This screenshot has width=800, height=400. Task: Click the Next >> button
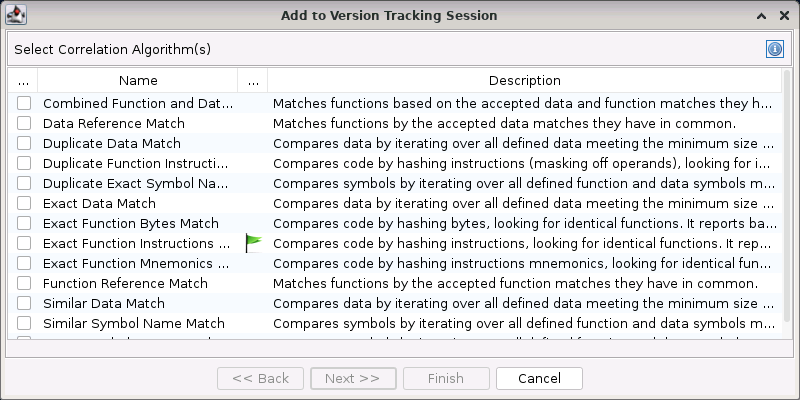tap(352, 378)
